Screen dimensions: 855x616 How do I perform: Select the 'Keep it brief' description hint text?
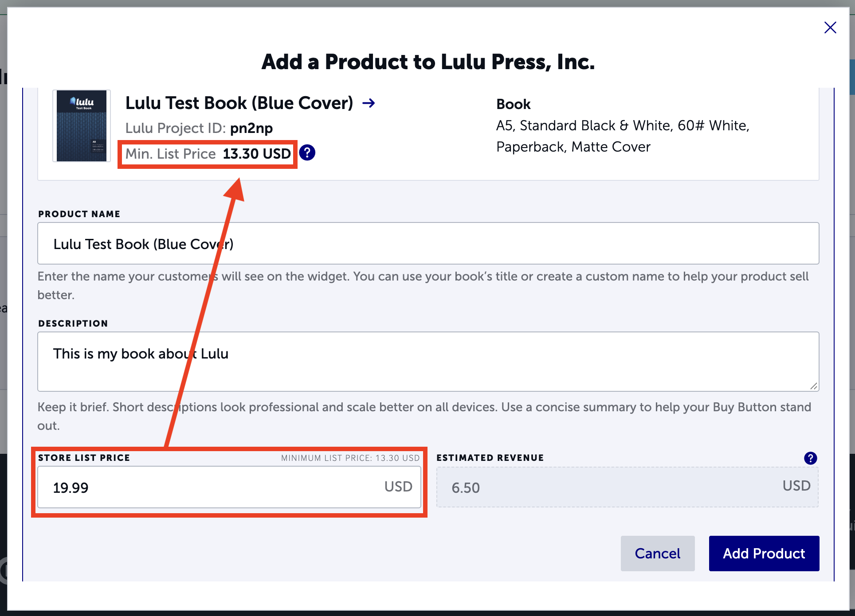click(424, 416)
